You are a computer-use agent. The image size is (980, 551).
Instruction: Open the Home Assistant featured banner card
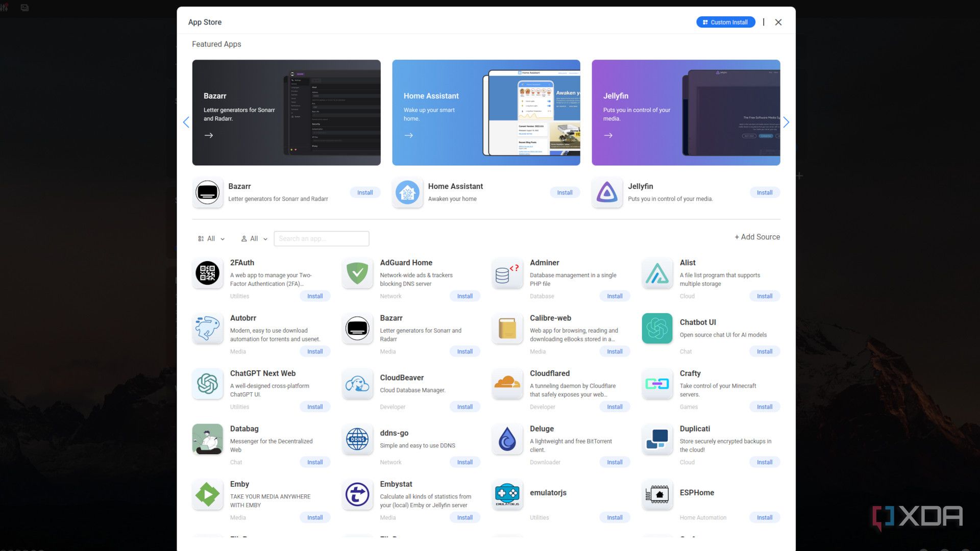click(486, 113)
